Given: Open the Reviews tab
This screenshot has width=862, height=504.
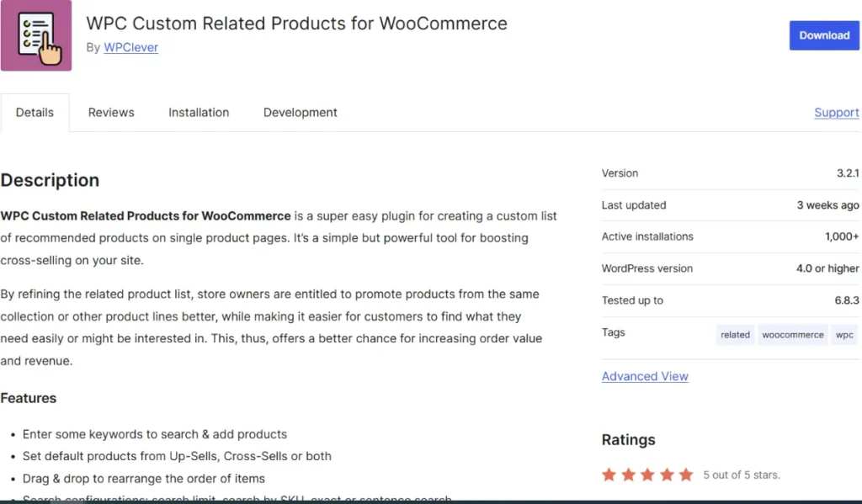Looking at the screenshot, I should [111, 113].
